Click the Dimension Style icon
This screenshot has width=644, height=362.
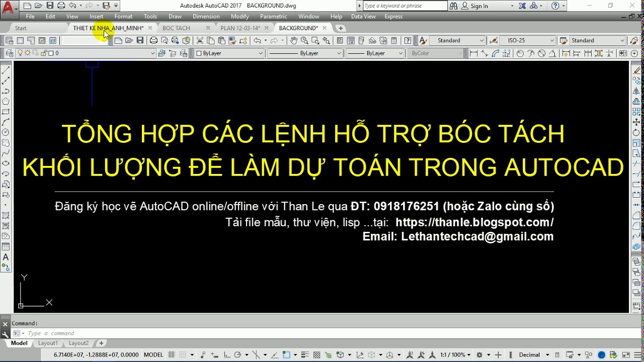(494, 40)
